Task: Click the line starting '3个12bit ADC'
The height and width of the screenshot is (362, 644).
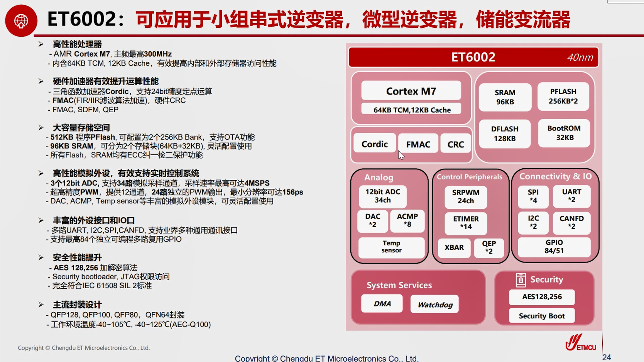Action: [158, 183]
